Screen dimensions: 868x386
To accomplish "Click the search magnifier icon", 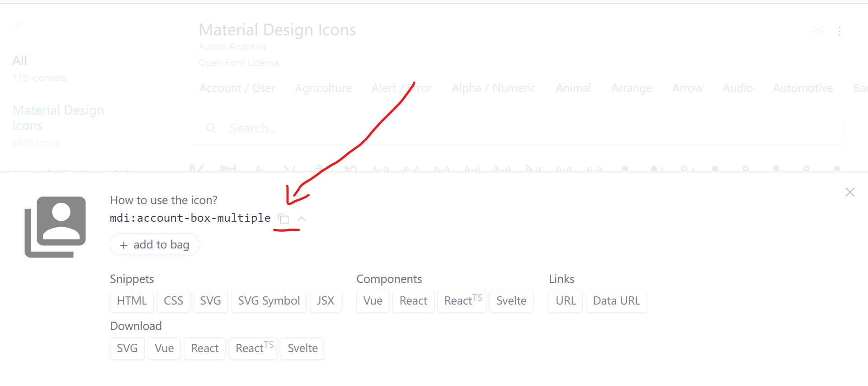I will click(211, 129).
